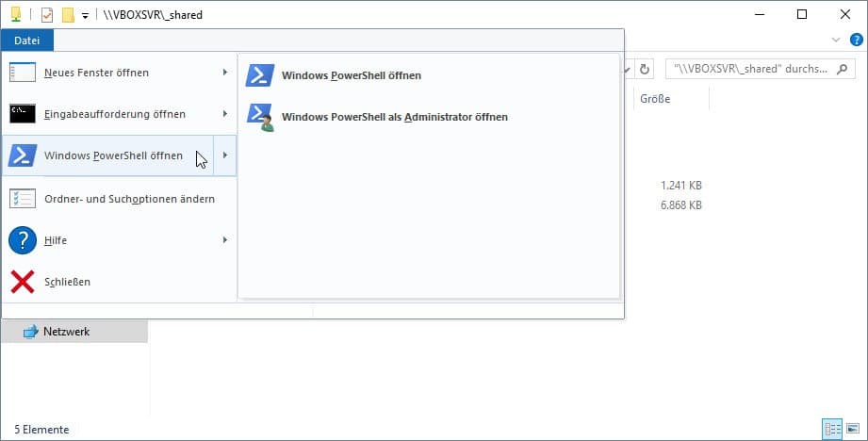The width and height of the screenshot is (868, 441).
Task: Open Help via the blue question mark icon
Action: click(856, 40)
